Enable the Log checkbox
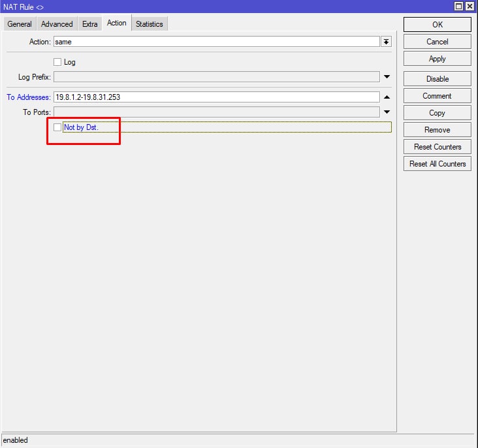The width and height of the screenshot is (478, 448). click(57, 62)
